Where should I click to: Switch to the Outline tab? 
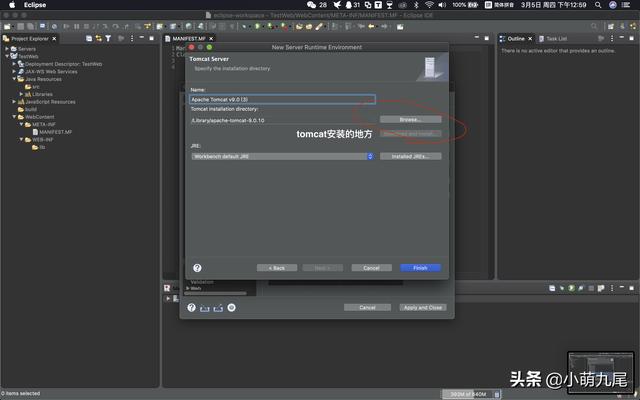click(516, 38)
